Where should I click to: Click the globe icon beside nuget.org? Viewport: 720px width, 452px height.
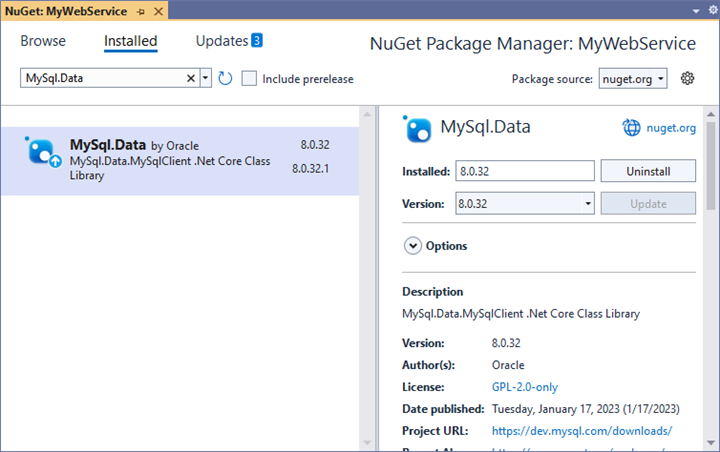click(631, 128)
